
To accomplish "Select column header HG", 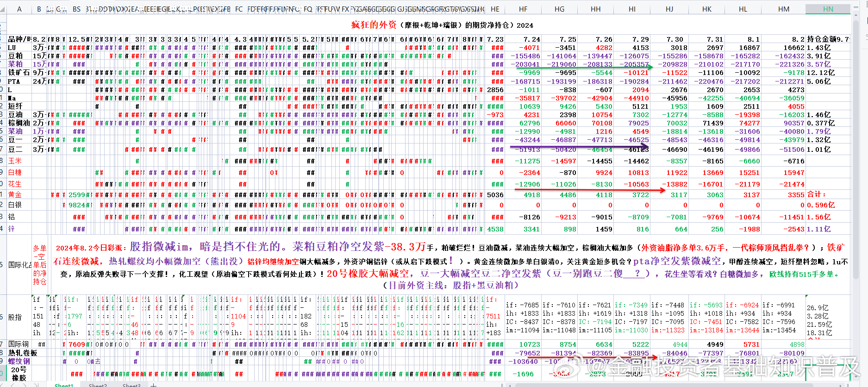I will click(559, 9).
